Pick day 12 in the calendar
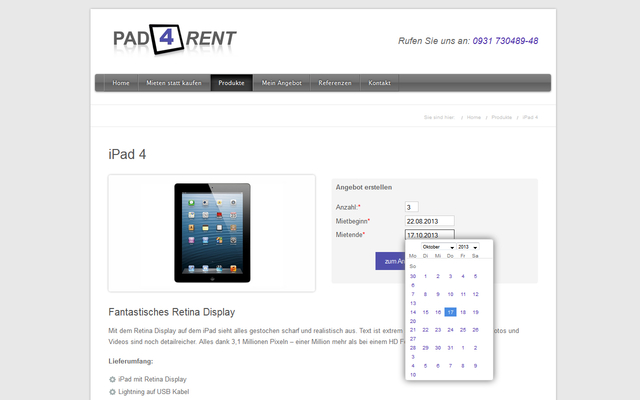 [x=476, y=294]
